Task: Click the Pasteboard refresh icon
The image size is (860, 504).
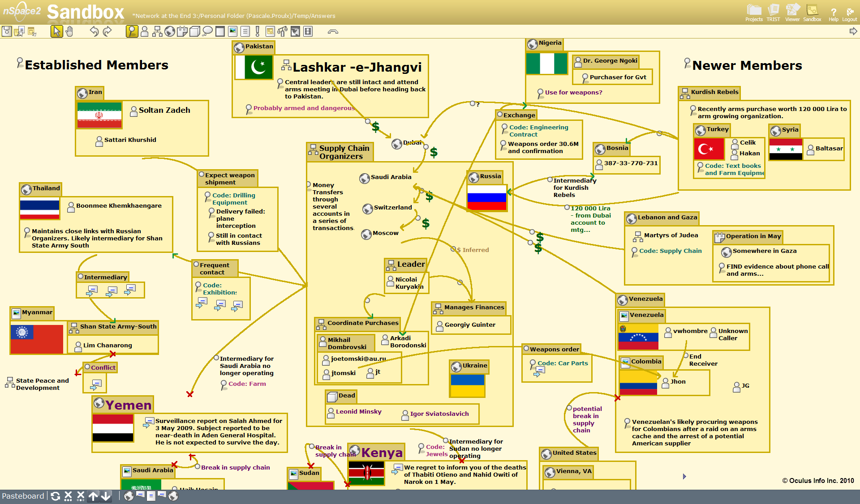Action: (x=56, y=496)
